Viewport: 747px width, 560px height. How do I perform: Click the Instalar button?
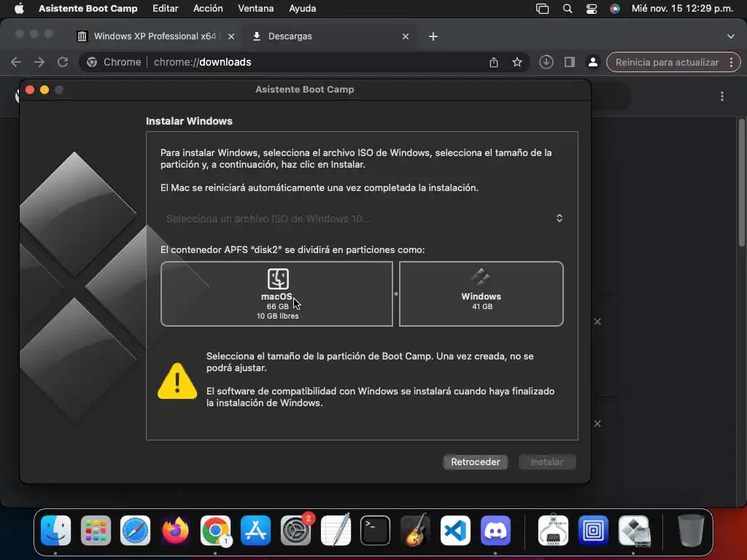tap(547, 462)
